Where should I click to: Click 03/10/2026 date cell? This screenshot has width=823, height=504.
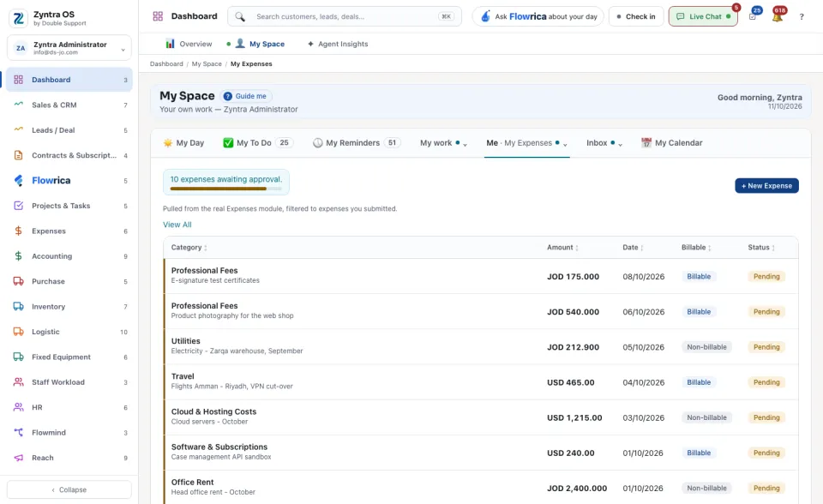pos(644,418)
